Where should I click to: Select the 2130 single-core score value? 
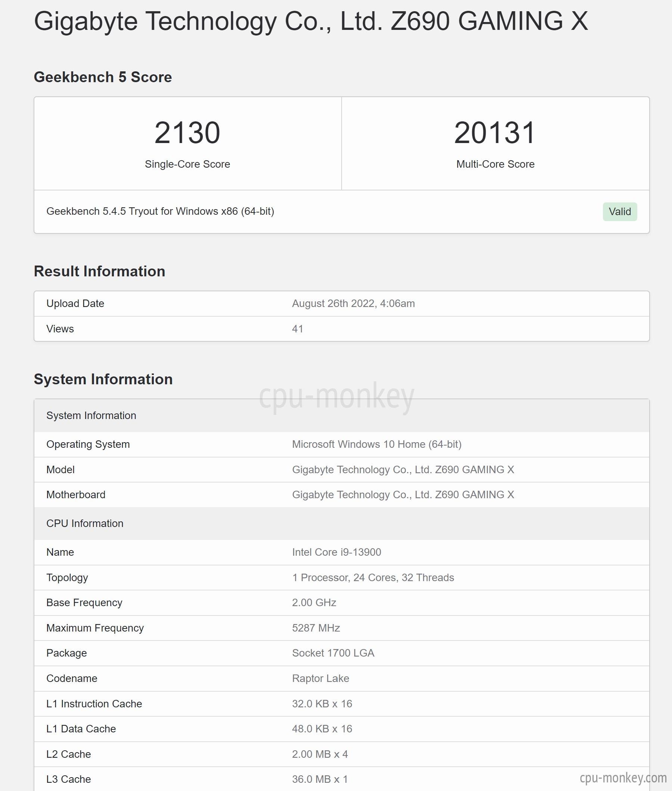point(187,133)
